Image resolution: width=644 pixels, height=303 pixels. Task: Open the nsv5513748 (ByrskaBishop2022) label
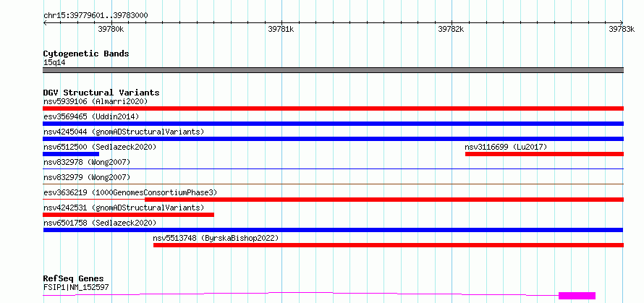[216, 238]
